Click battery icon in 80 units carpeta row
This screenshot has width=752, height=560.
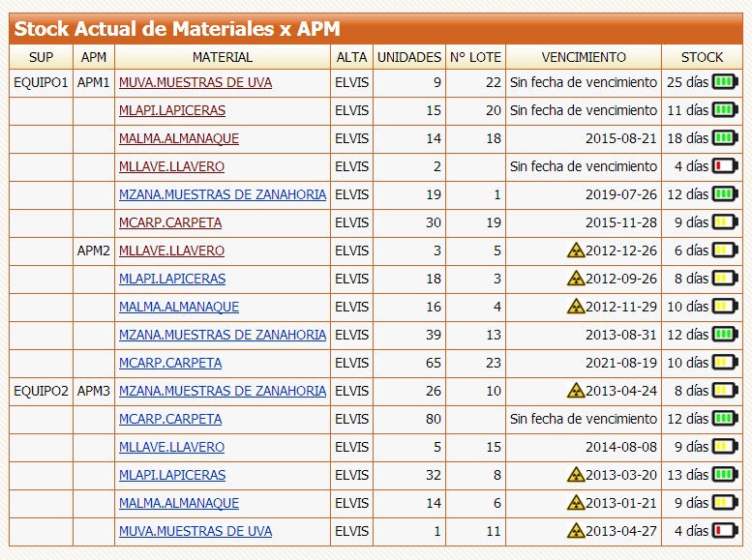click(725, 419)
